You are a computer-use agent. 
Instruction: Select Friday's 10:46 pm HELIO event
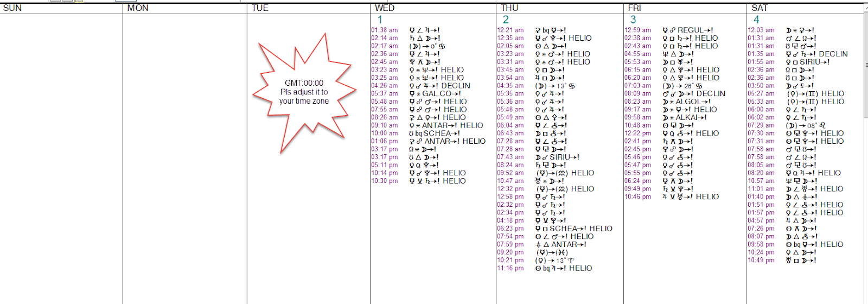click(x=672, y=197)
